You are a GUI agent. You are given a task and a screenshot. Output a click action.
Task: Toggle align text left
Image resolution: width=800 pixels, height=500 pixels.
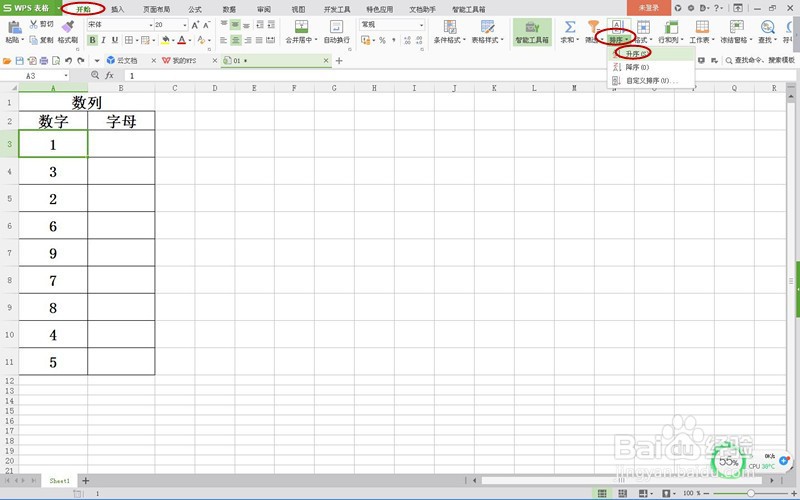pos(223,40)
